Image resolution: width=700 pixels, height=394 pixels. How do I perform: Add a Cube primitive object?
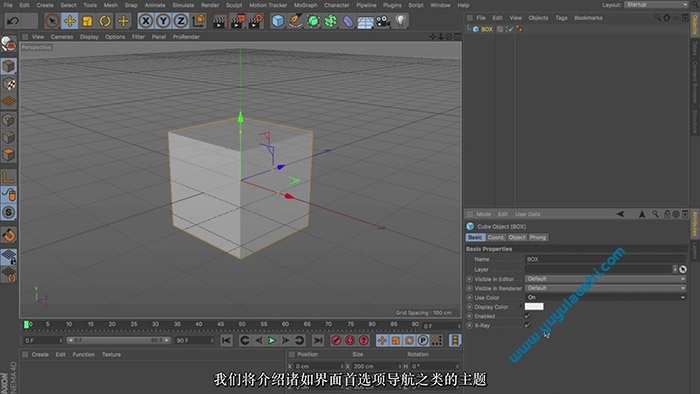278,21
